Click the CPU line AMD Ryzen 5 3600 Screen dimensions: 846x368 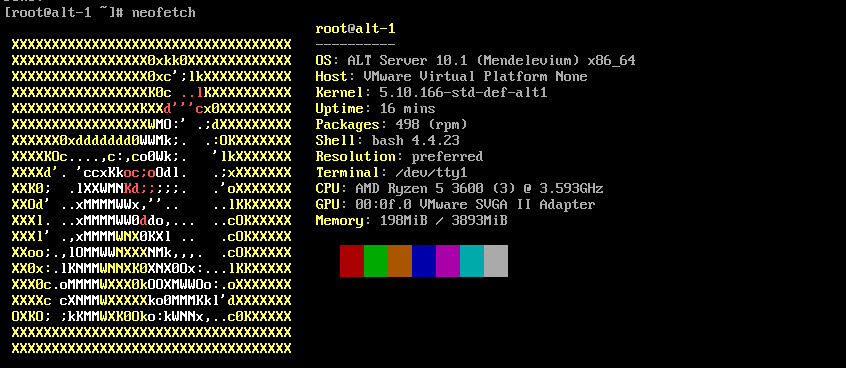[x=459, y=189]
